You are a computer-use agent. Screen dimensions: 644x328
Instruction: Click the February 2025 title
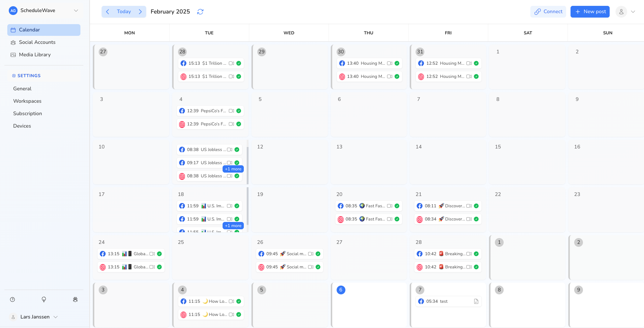[x=170, y=12]
